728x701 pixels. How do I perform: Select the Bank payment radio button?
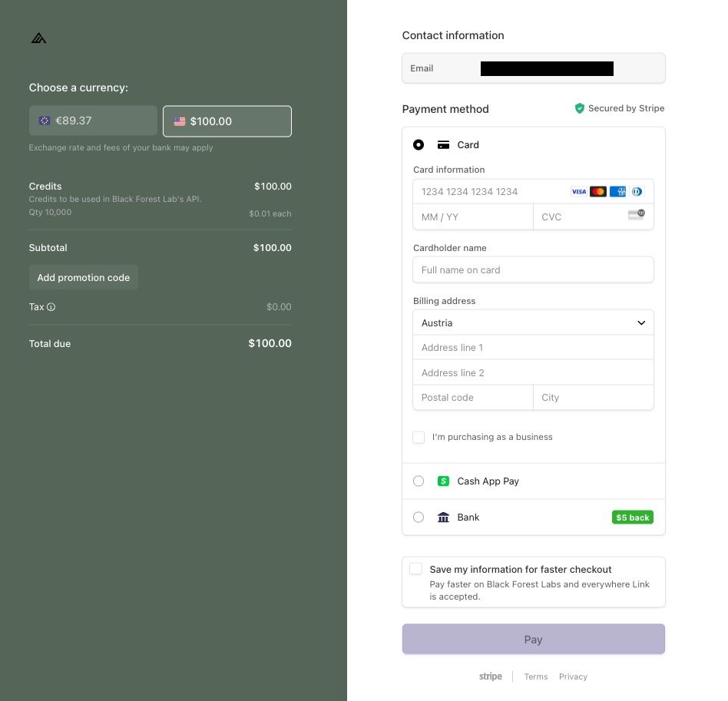419,517
